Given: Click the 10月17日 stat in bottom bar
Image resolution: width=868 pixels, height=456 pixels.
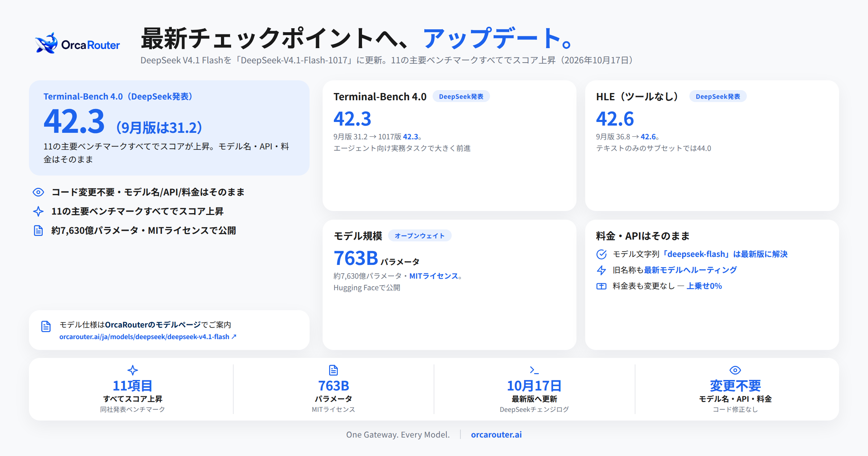Looking at the screenshot, I should pyautogui.click(x=534, y=386).
